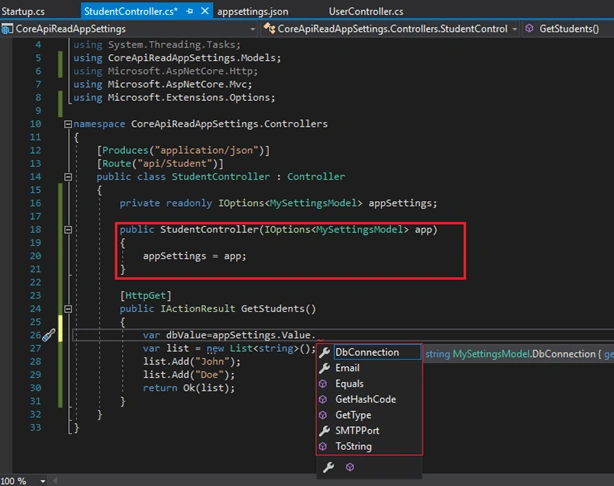Collapse the constructor block on line 18
The width and height of the screenshot is (614, 486).
pyautogui.click(x=68, y=229)
